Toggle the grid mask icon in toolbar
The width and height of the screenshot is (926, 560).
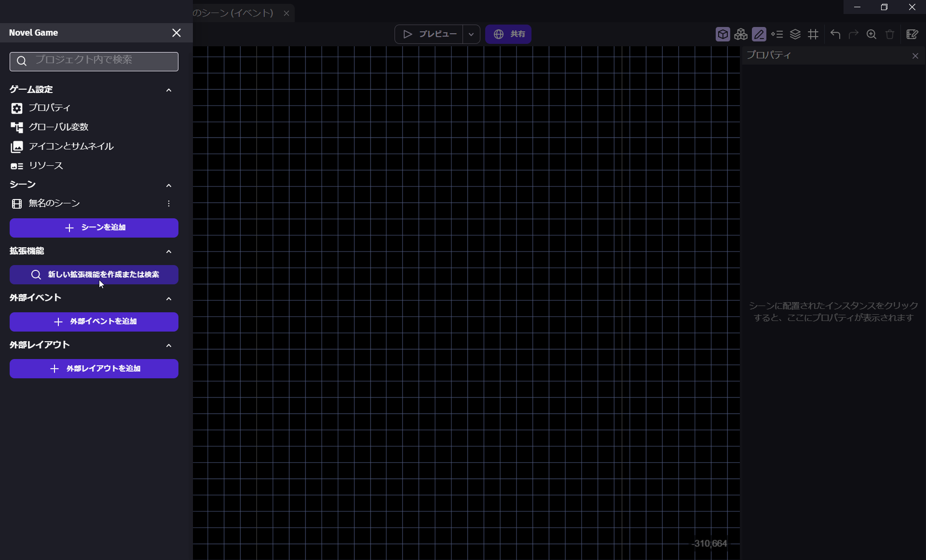tap(814, 34)
